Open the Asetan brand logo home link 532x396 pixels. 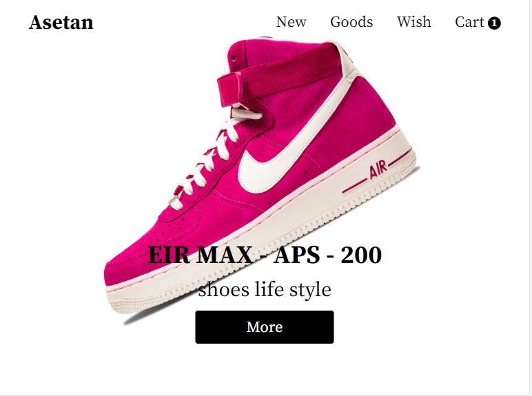61,22
